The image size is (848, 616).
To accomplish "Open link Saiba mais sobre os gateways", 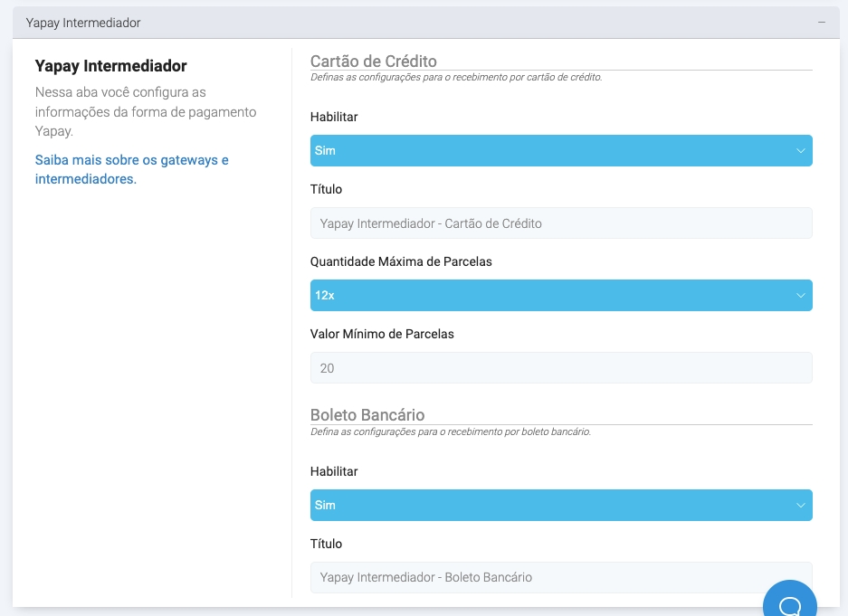I will 131,169.
